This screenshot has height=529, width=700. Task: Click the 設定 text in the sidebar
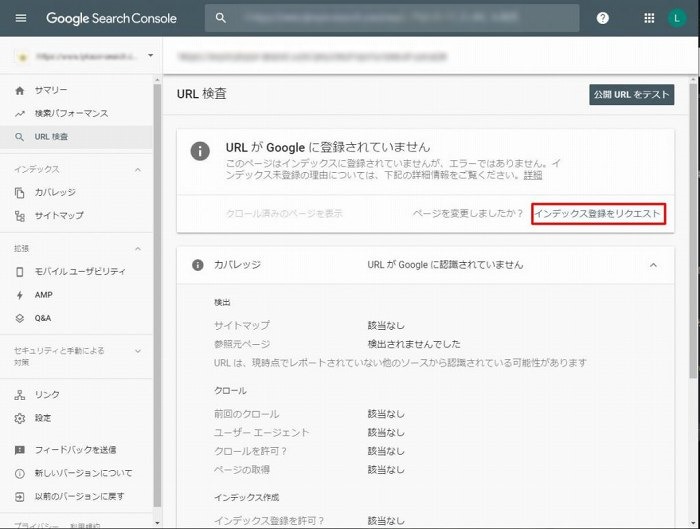pyautogui.click(x=43, y=418)
